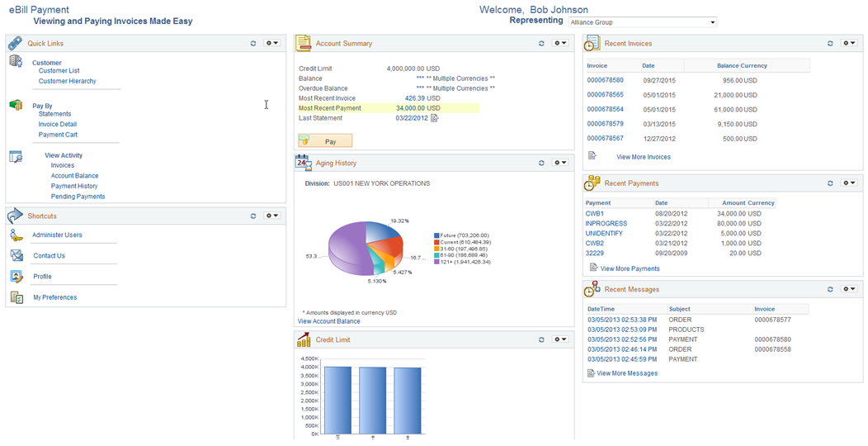Viewport: 868px width, 446px height.
Task: Click View More Payments
Action: [x=630, y=268]
